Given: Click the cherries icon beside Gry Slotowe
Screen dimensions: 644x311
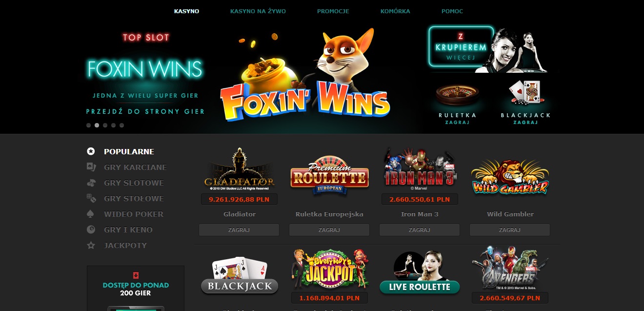Looking at the screenshot, I should pos(91,183).
